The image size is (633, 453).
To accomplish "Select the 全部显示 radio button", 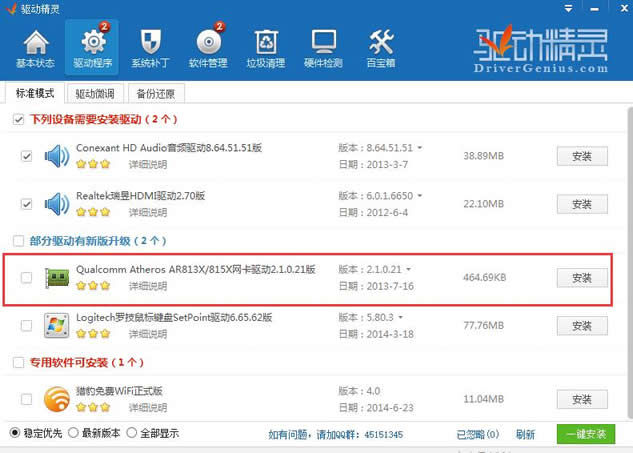I will click(x=132, y=433).
